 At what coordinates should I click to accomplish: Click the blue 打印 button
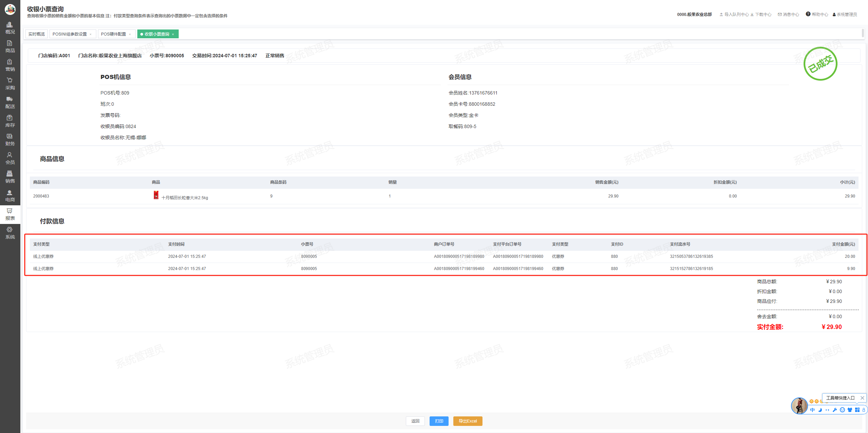coord(439,421)
